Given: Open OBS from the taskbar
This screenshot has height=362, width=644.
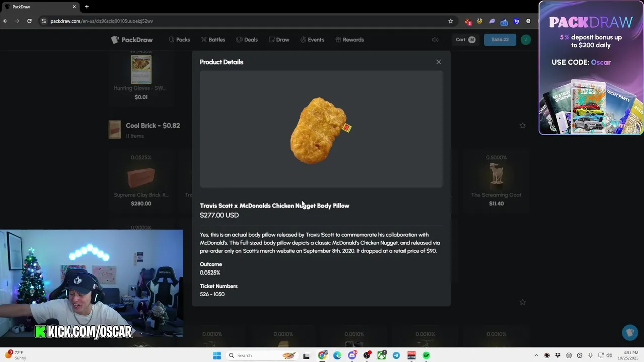Looking at the screenshot, I should tap(367, 355).
